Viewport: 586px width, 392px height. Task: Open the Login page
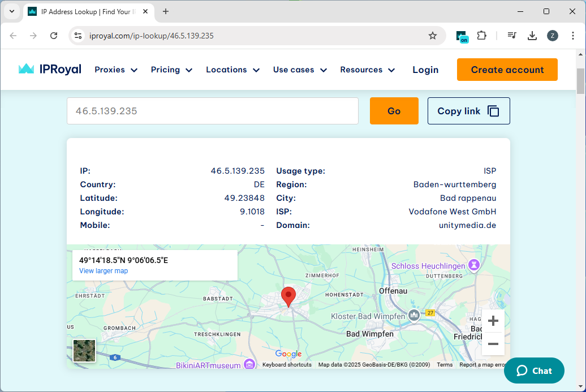[x=425, y=70]
